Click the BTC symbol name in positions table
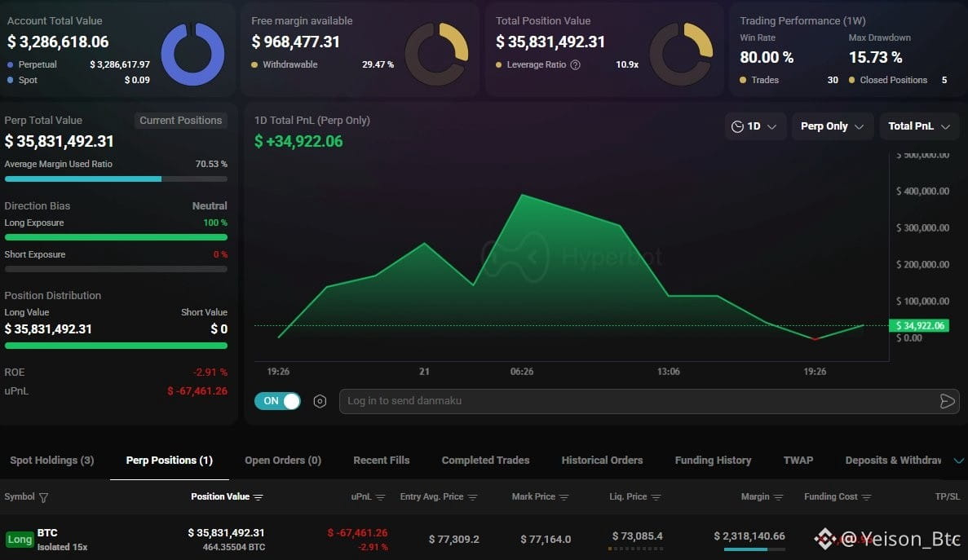 (x=47, y=533)
